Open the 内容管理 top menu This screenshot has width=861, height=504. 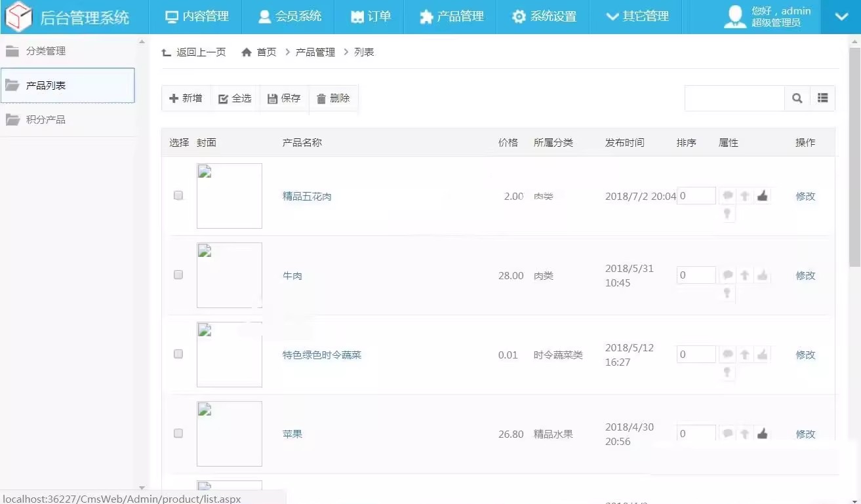click(195, 17)
